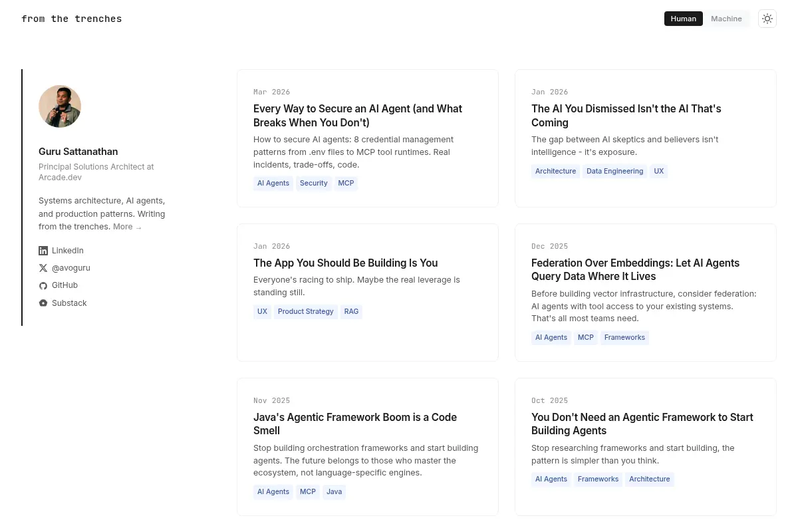Click Architecture tag on the Oct 2025 post
Screen dimensions: 798x532
click(650, 479)
